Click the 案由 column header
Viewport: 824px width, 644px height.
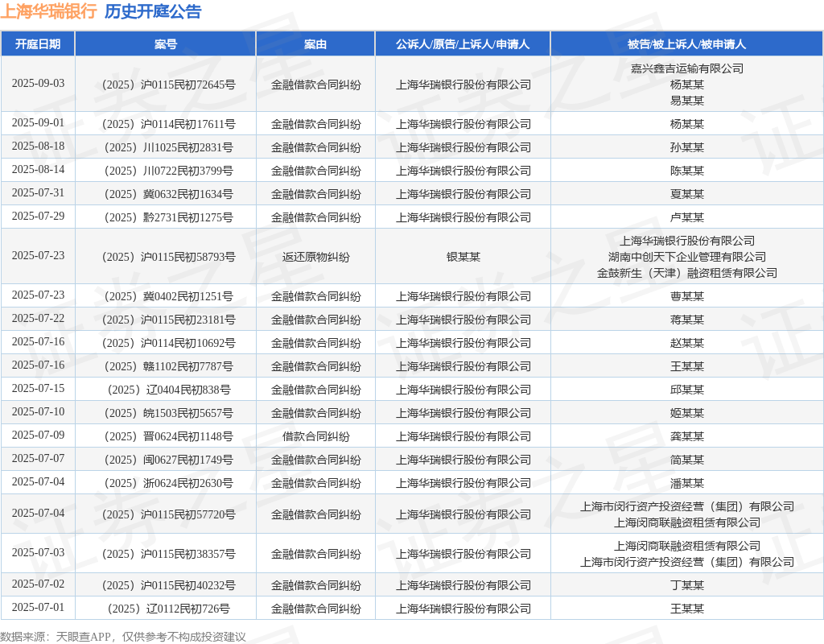pos(315,44)
